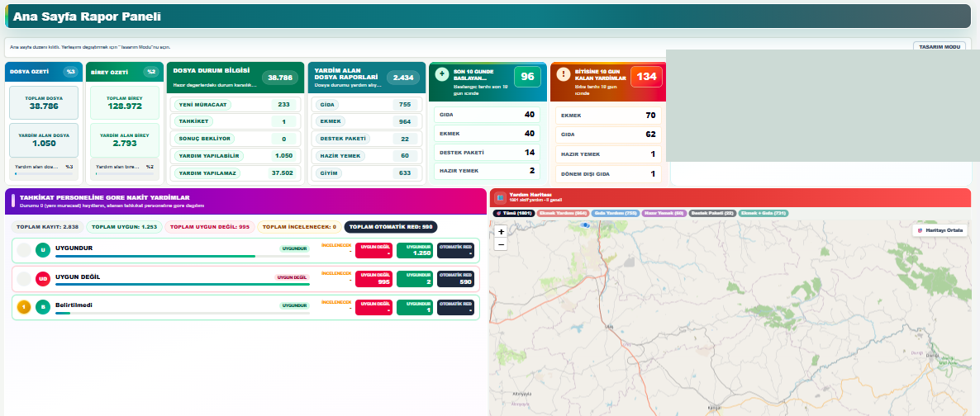Zoom out on the aid map

(x=502, y=244)
